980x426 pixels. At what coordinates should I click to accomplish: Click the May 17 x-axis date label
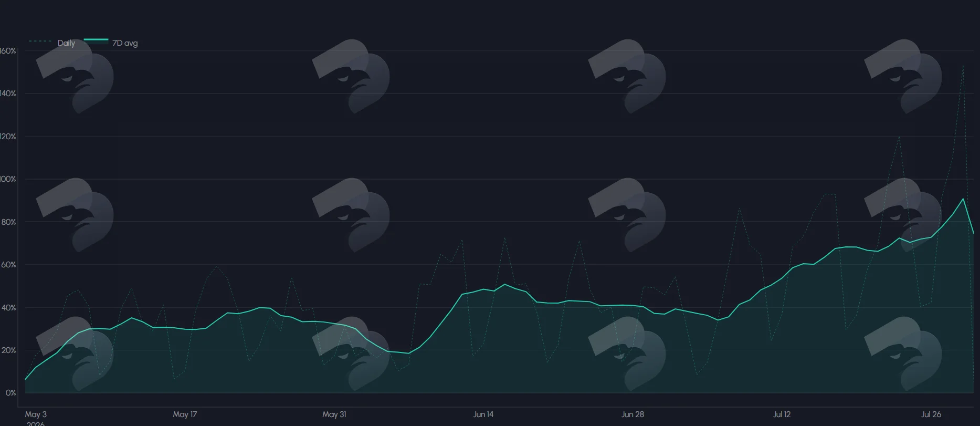tap(185, 414)
